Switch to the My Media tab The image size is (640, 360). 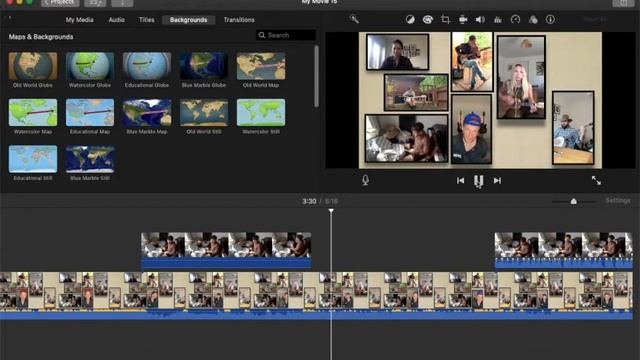80,20
